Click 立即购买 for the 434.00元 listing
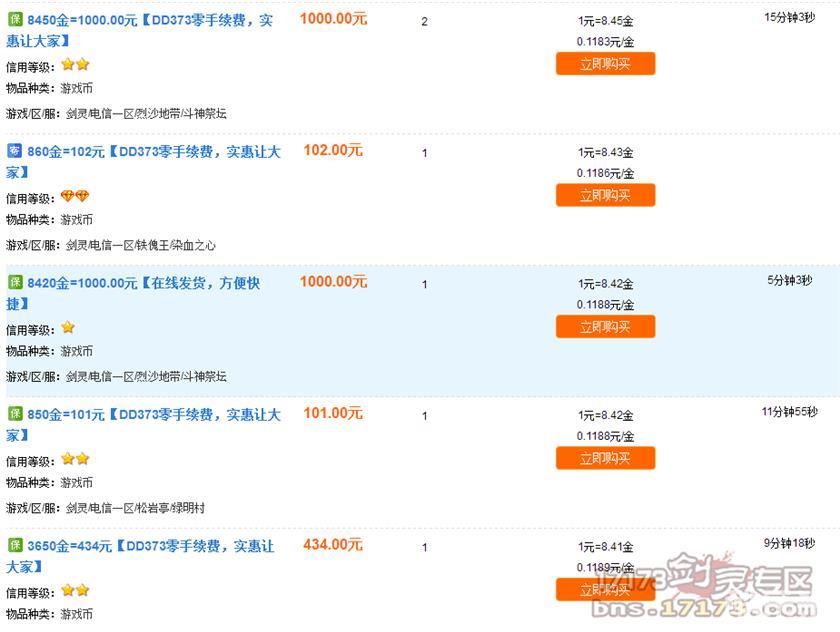Image resolution: width=840 pixels, height=632 pixels. pyautogui.click(x=605, y=589)
